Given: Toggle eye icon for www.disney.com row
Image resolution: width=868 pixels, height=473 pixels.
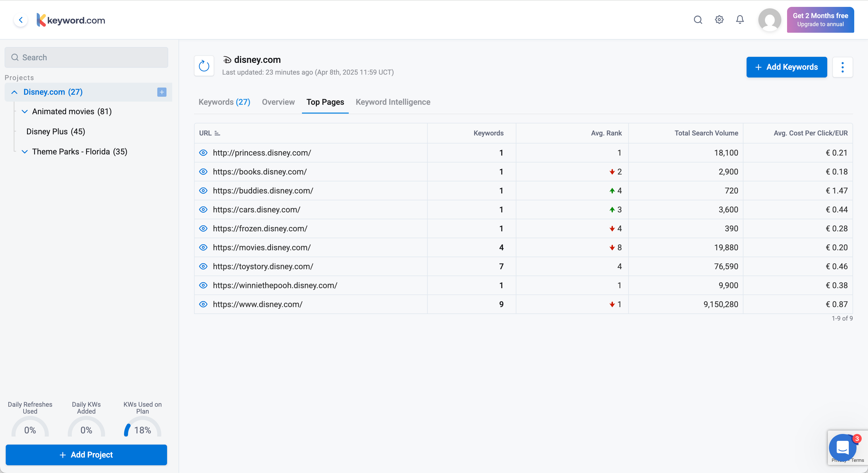Looking at the screenshot, I should click(203, 304).
